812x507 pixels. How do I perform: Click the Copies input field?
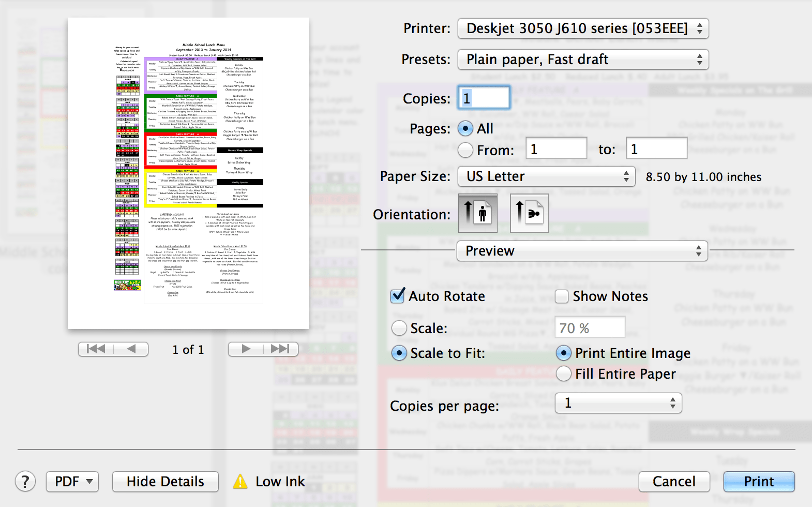[x=485, y=98]
